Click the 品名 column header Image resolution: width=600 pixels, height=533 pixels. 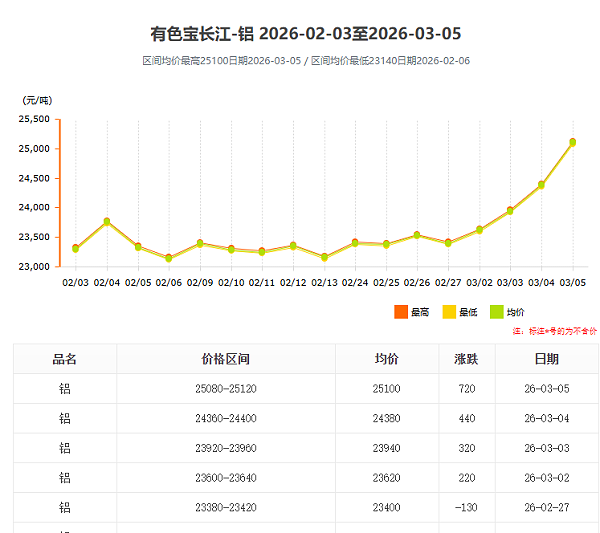(65, 359)
